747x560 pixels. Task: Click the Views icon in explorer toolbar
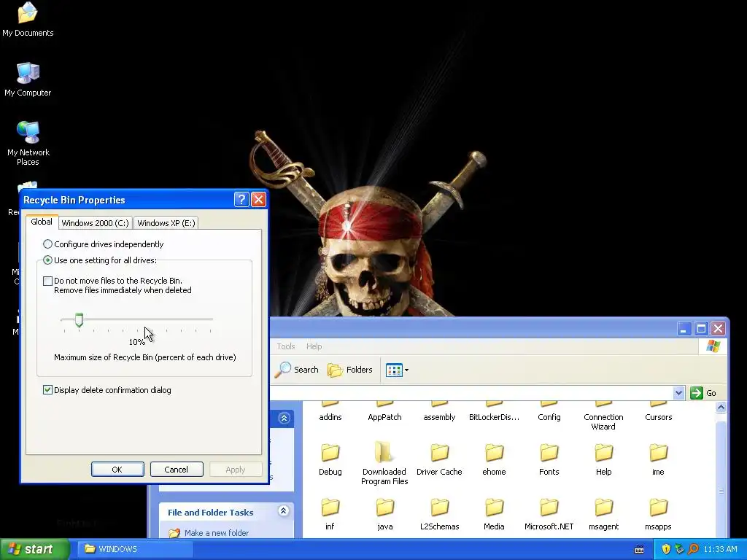[394, 370]
